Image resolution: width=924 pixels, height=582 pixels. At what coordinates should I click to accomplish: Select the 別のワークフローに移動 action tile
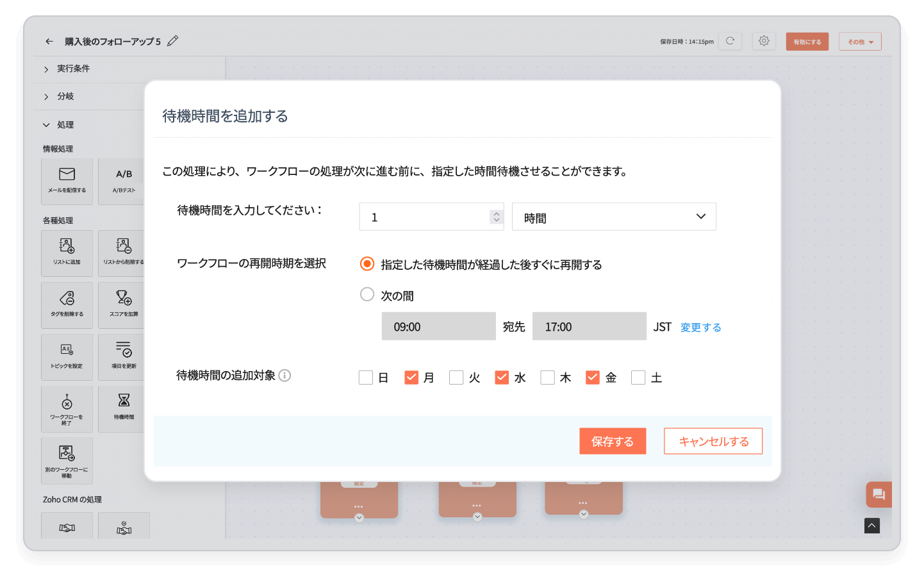pyautogui.click(x=67, y=461)
